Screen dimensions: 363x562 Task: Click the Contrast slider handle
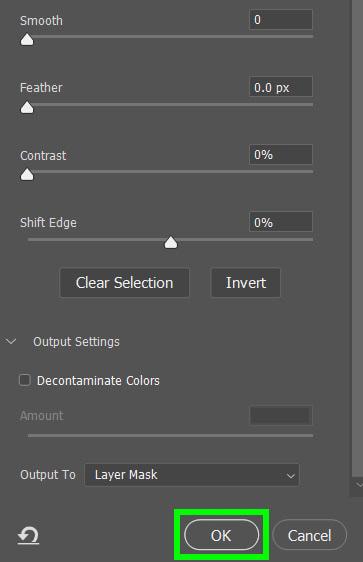pos(27,175)
